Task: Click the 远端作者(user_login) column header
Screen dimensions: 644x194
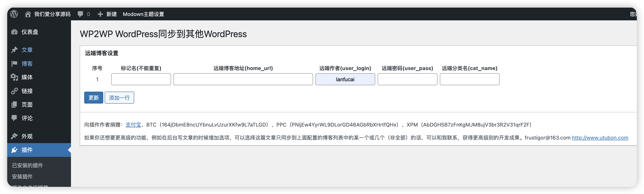Action: click(345, 68)
